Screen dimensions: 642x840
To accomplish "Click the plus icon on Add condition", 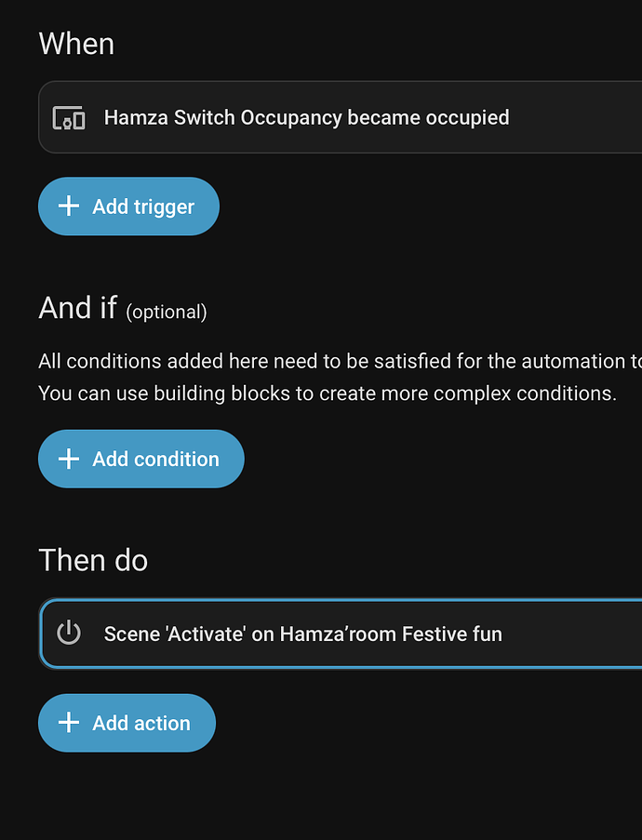I will click(x=69, y=459).
